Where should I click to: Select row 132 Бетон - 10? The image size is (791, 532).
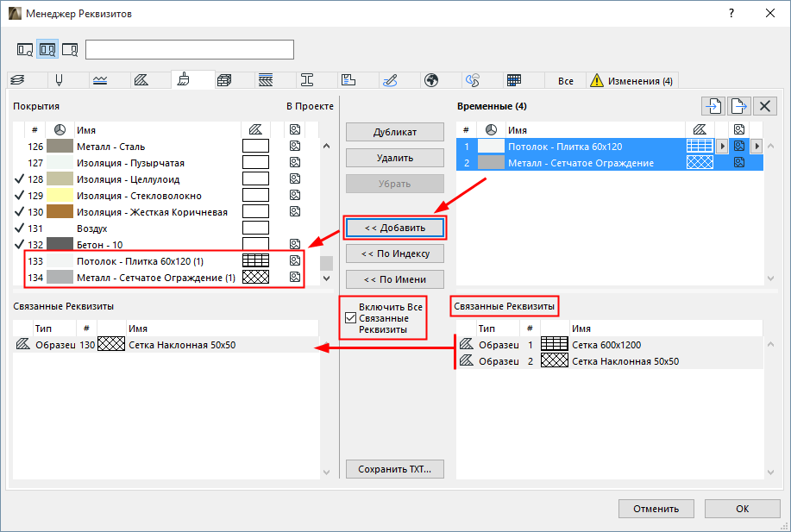tap(166, 245)
